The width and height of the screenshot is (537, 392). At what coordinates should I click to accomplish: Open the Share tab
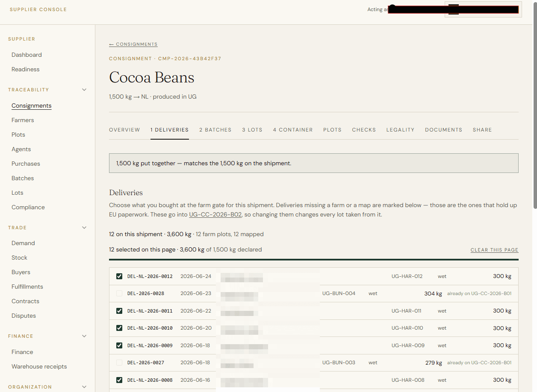coord(482,130)
